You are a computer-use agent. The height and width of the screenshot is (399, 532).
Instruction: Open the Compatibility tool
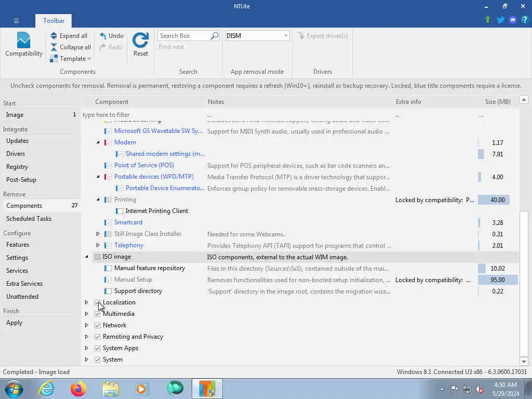coord(24,44)
